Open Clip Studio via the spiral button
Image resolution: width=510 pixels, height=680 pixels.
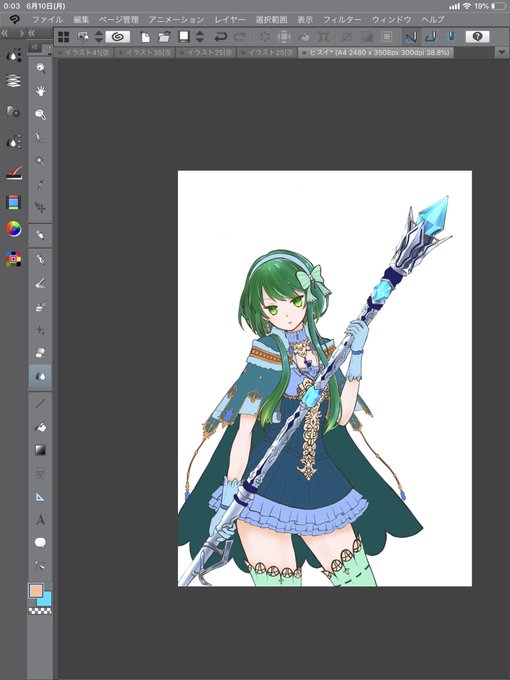[x=118, y=37]
